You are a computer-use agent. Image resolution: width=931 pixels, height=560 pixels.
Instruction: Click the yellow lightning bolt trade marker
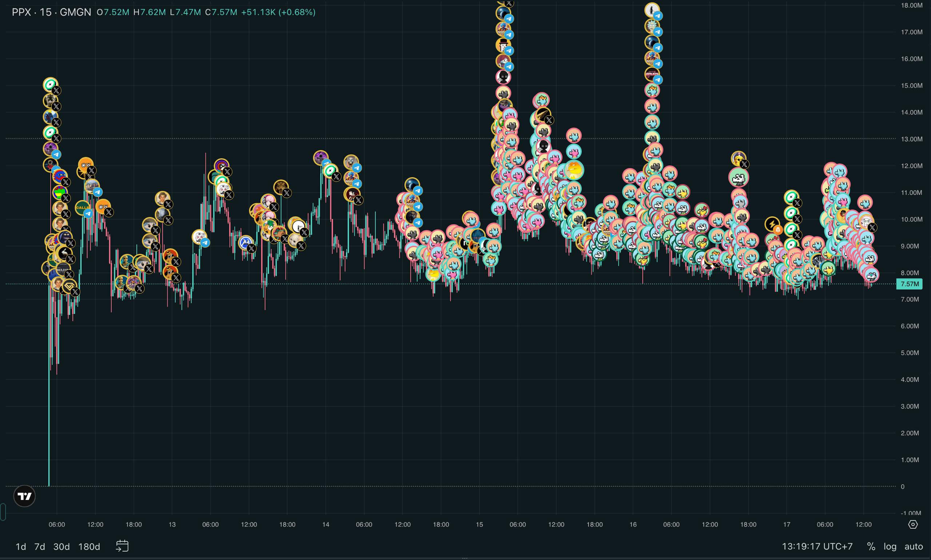(772, 224)
